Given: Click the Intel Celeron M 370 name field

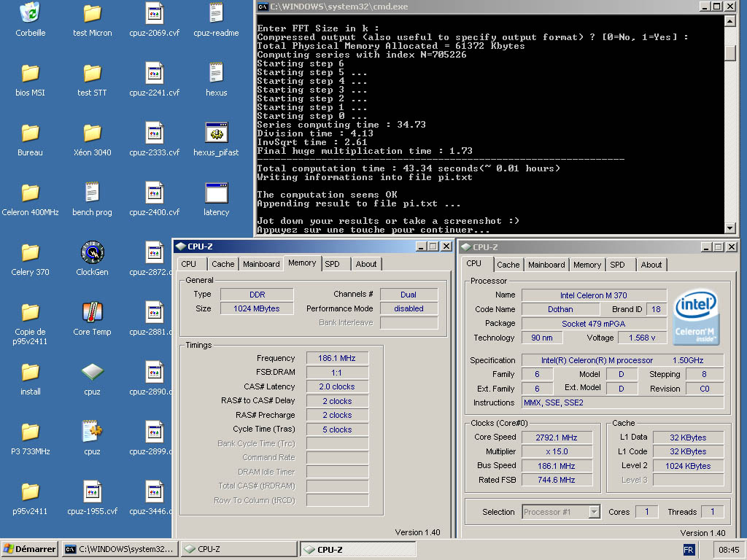Looking at the screenshot, I should [x=594, y=295].
